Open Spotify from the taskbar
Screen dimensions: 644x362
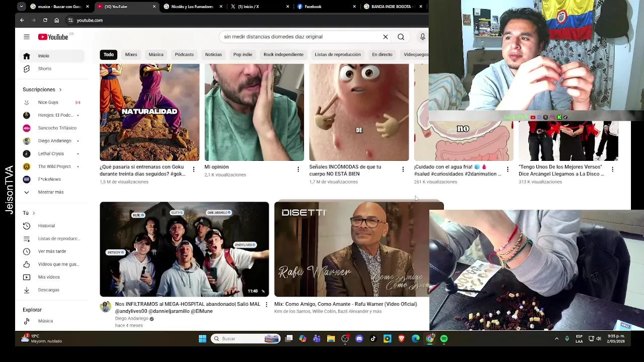pyautogui.click(x=444, y=339)
